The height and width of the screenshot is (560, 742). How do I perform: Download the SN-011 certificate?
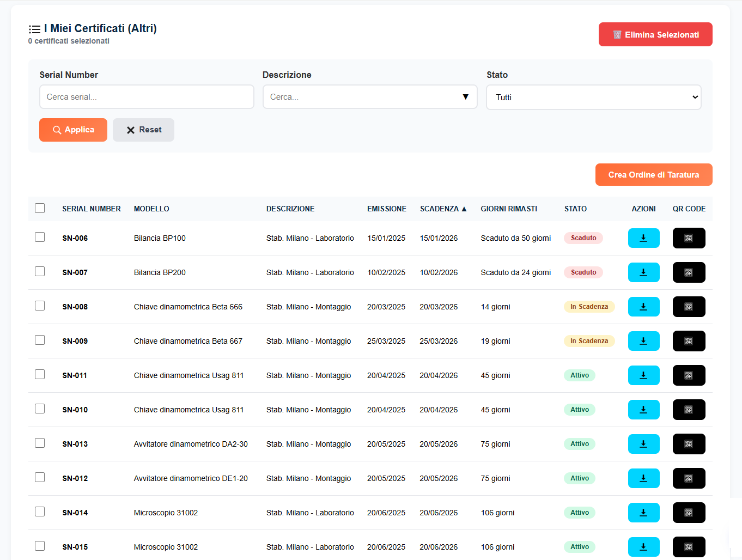(643, 375)
